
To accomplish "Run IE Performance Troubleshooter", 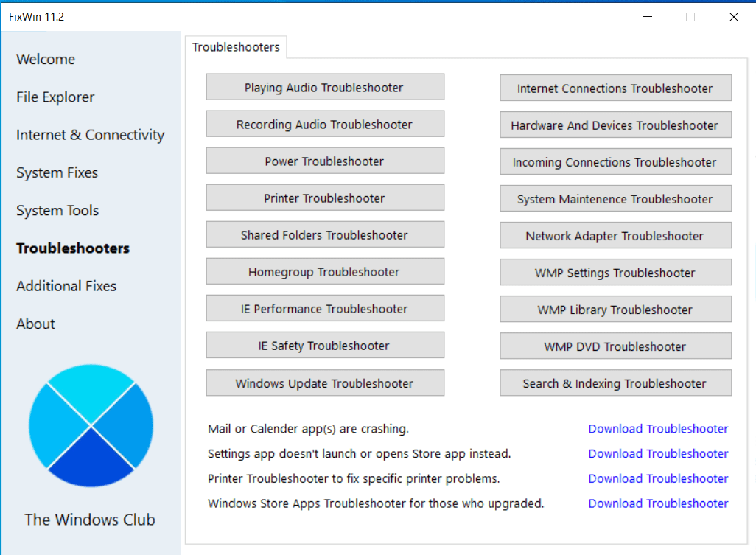I will 325,308.
